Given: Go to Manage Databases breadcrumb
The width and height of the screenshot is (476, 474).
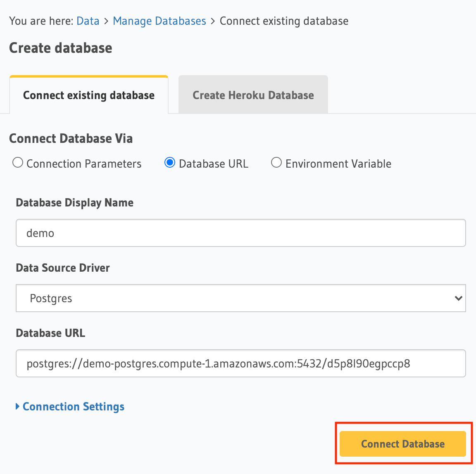Looking at the screenshot, I should (x=159, y=21).
